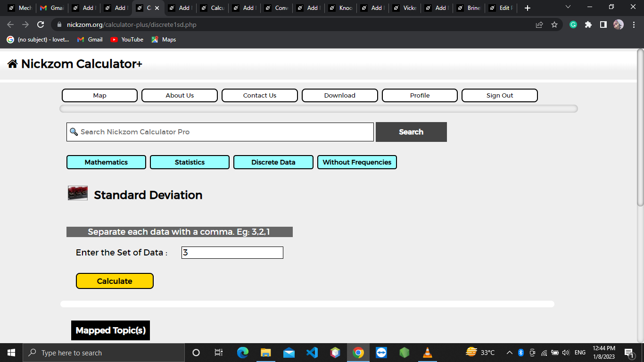Image resolution: width=644 pixels, height=362 pixels.
Task: Click the Windows taskbar search box
Action: [x=104, y=353]
